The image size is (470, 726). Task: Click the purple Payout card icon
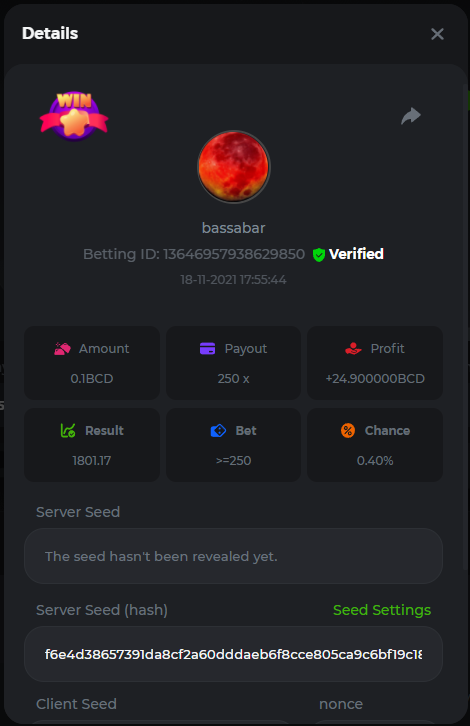207,349
